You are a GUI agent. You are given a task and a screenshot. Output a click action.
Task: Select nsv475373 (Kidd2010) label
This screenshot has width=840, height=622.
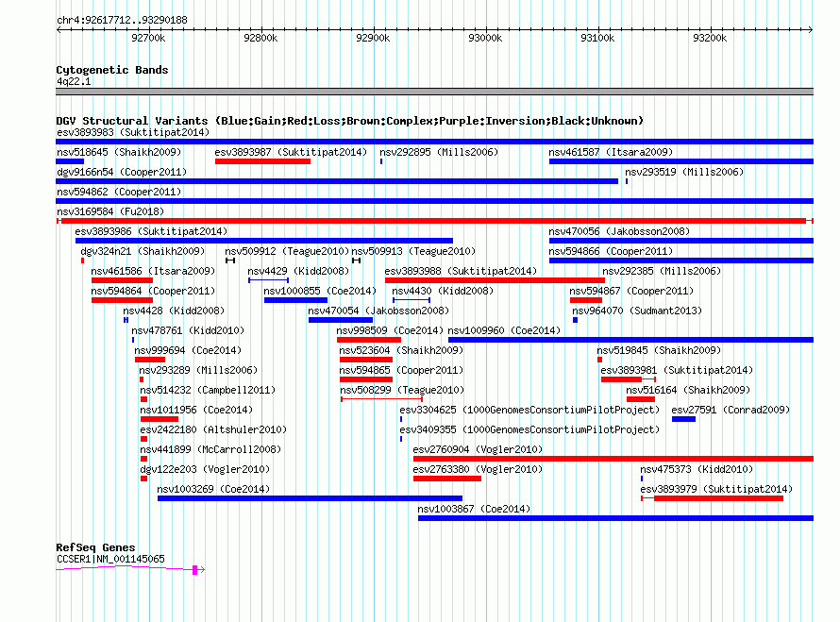pyautogui.click(x=697, y=469)
